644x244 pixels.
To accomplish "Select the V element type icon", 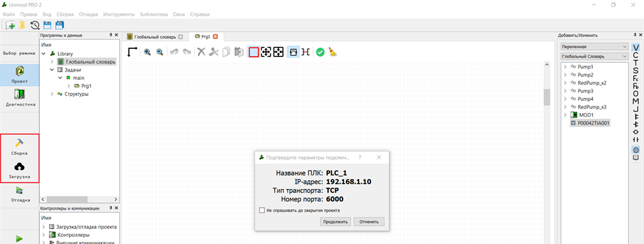I will point(636,48).
